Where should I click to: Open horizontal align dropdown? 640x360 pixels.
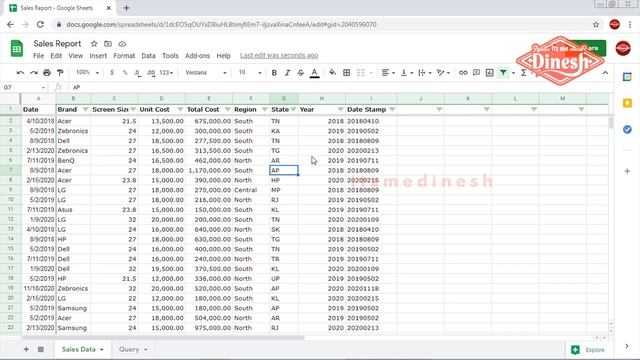pyautogui.click(x=388, y=73)
